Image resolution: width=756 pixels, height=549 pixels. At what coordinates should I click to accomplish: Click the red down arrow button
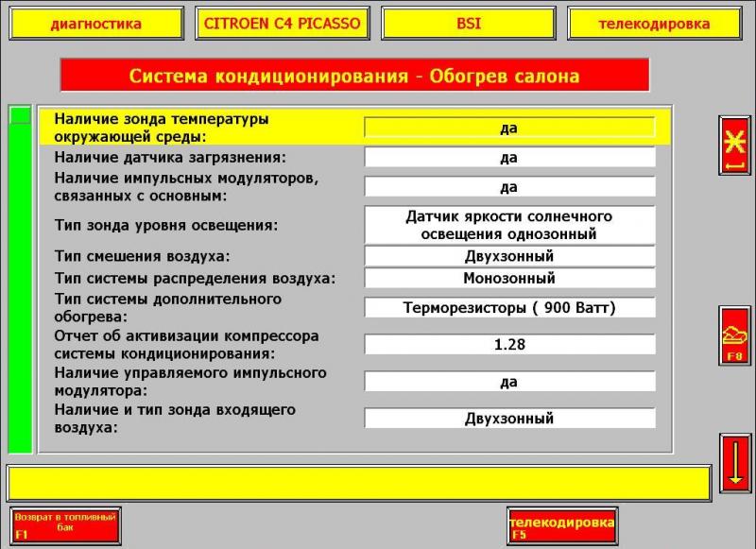(x=735, y=463)
